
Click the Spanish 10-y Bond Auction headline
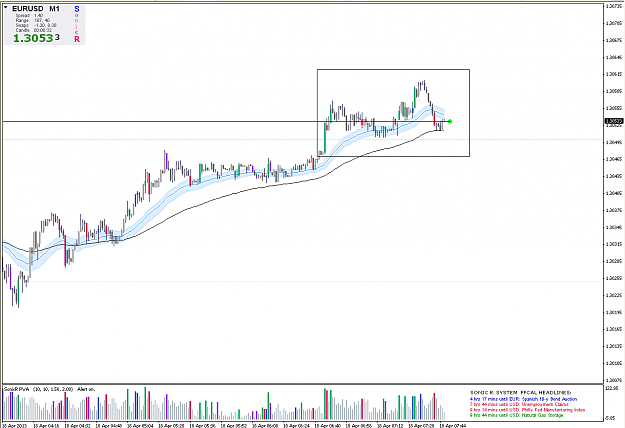click(523, 399)
